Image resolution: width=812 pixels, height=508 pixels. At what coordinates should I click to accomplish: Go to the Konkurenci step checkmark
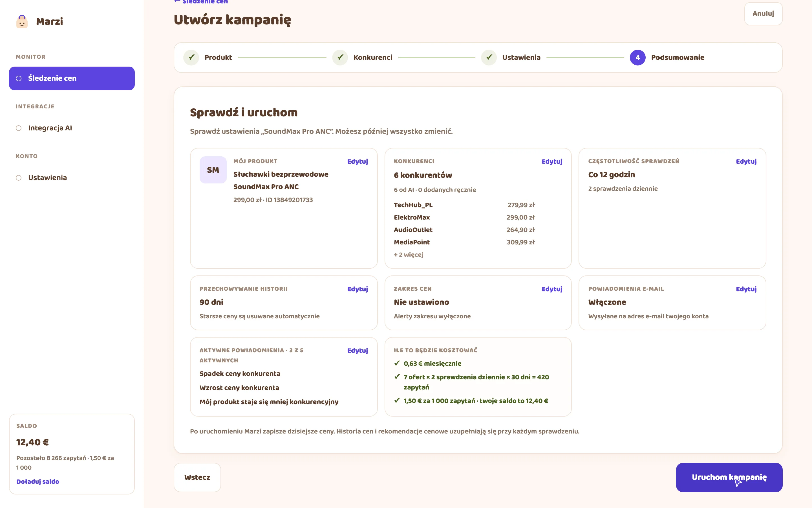[340, 58]
